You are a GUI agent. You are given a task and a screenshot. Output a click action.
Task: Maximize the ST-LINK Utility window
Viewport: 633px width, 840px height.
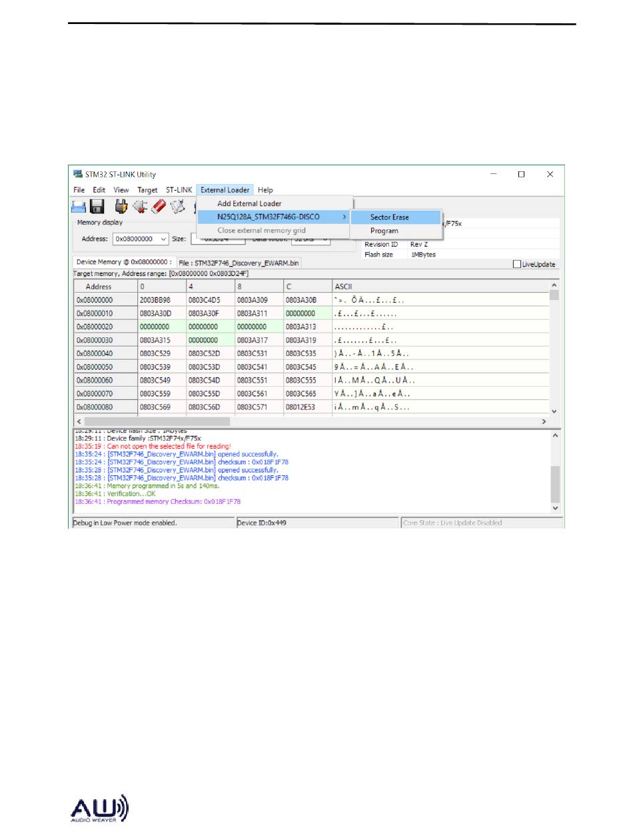coord(522,174)
